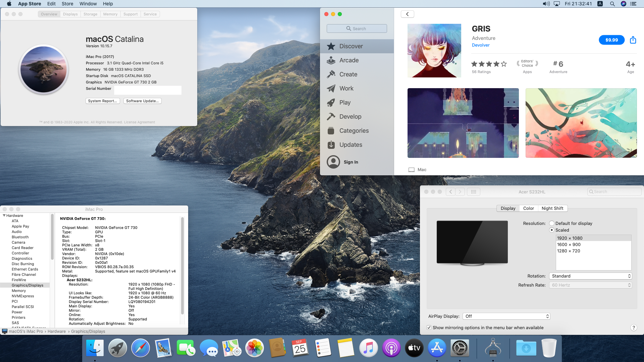Open Finder from the Dock
Screen dimensions: 644x362
pos(95,348)
